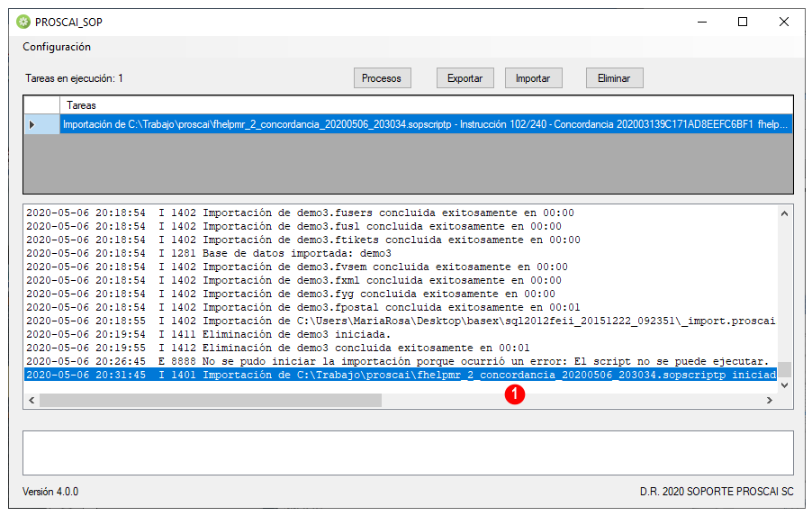Select the Importación fhelpmr_2_concordancia task row

426,124
